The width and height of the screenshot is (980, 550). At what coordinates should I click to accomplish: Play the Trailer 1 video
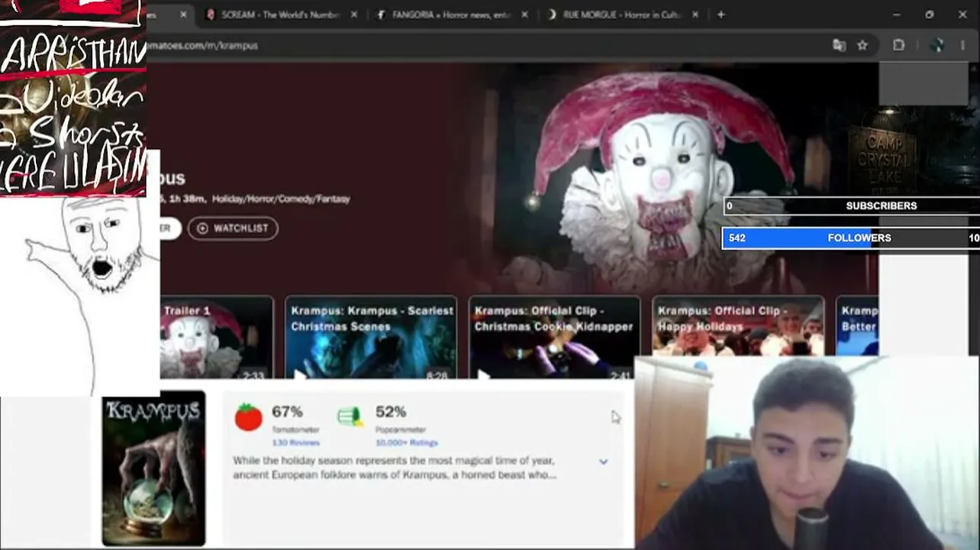coord(217,338)
